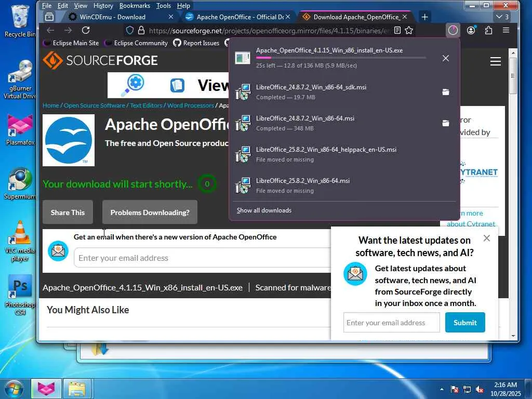This screenshot has width=532, height=399.
Task: Click the browser Forward arrow
Action: [x=68, y=30]
